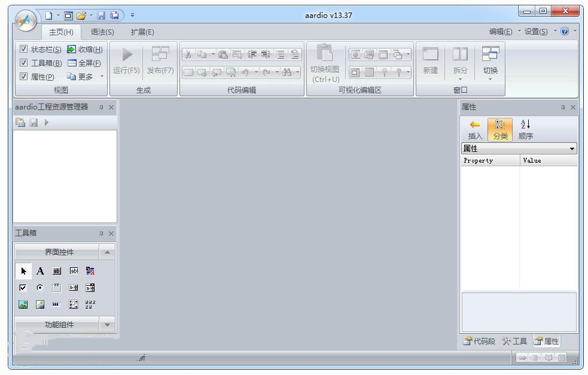Click the application logo orb button
This screenshot has width=588, height=375.
(x=26, y=20)
